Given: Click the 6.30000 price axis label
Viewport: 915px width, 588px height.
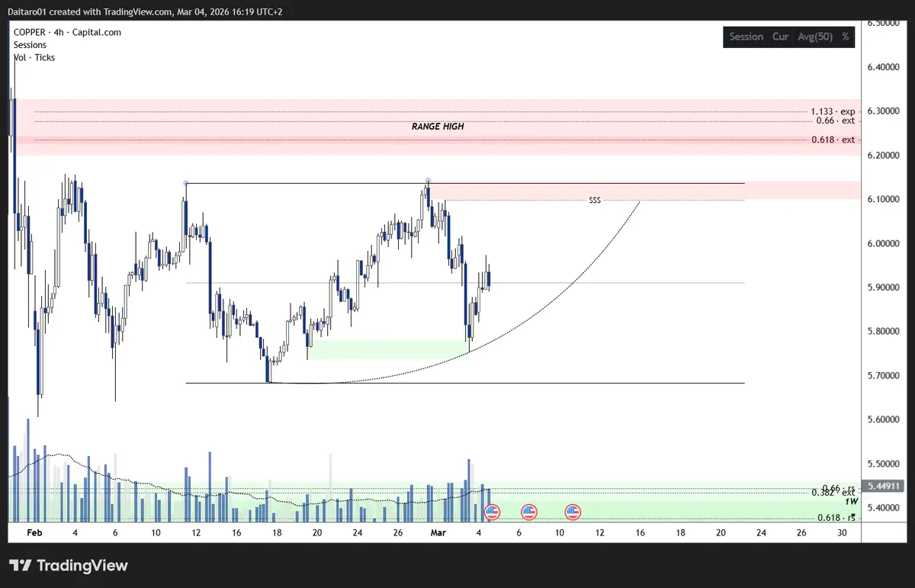Looking at the screenshot, I should (884, 111).
